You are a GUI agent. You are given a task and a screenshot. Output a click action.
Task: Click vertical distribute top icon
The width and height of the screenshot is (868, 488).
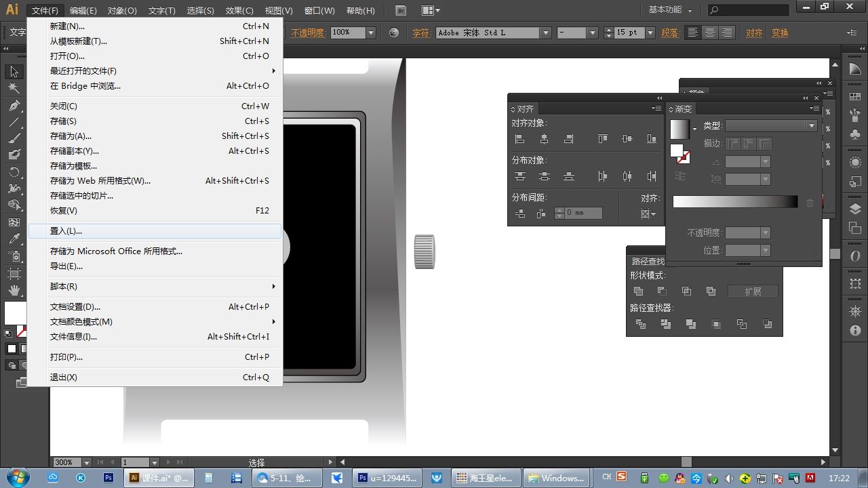point(520,176)
